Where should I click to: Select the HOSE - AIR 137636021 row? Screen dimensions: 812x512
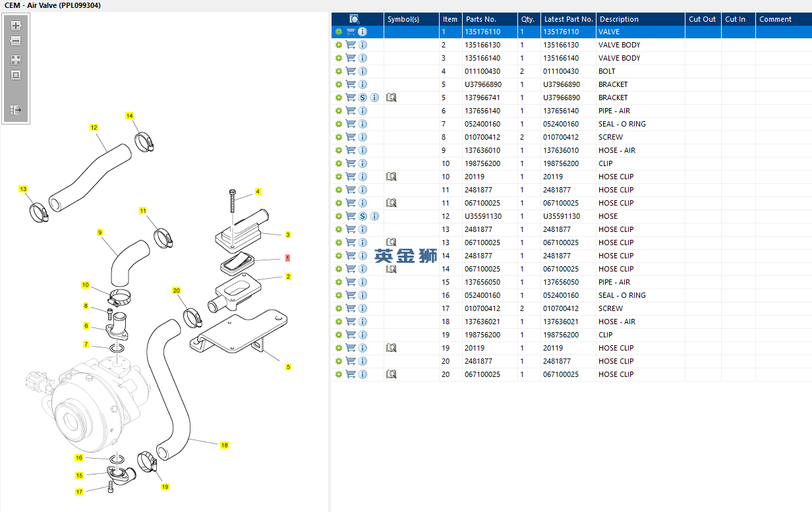pyautogui.click(x=571, y=322)
